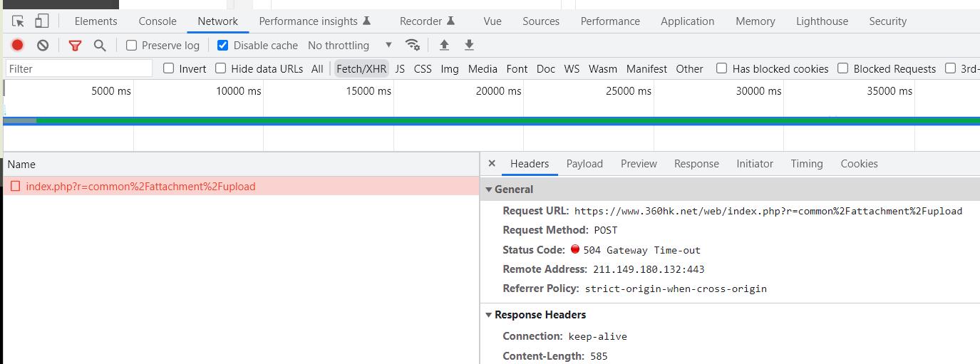
Task: Enable the Preserve log checkbox
Action: point(132,46)
